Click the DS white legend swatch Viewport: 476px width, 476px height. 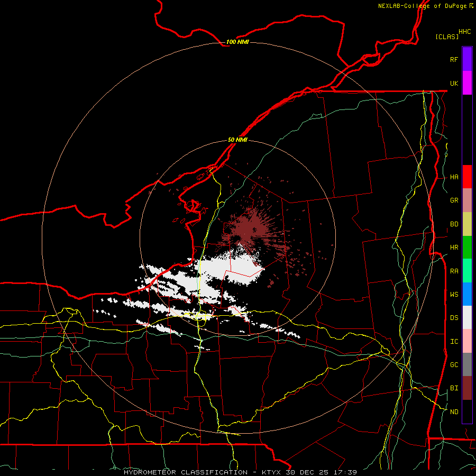[x=467, y=317]
